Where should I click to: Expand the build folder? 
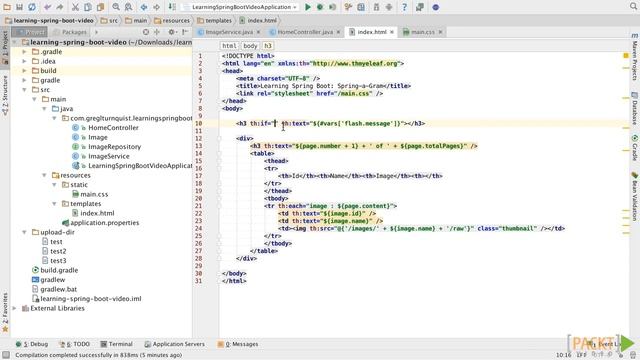pyautogui.click(x=24, y=71)
